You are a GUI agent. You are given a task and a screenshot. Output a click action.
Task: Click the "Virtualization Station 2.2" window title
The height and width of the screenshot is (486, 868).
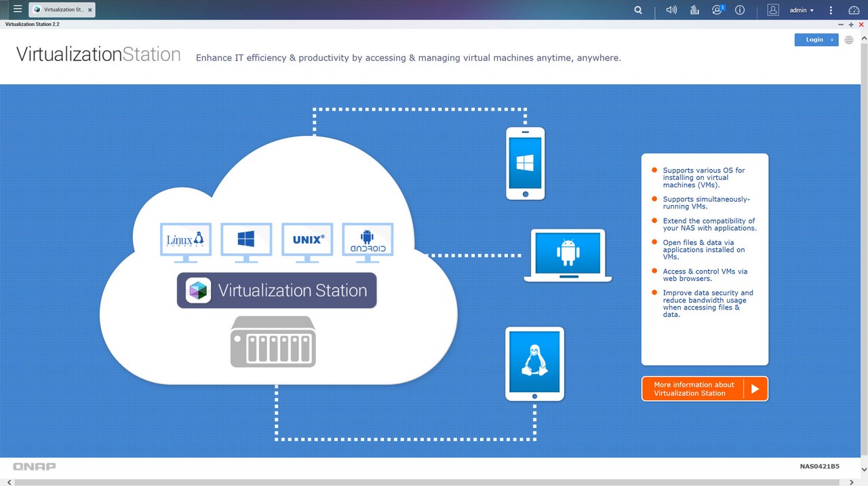click(x=33, y=24)
